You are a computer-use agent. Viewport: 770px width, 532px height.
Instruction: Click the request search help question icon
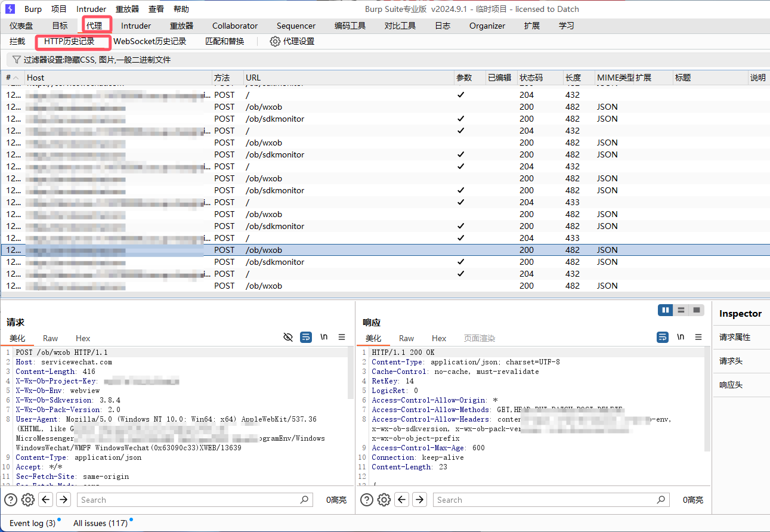11,500
